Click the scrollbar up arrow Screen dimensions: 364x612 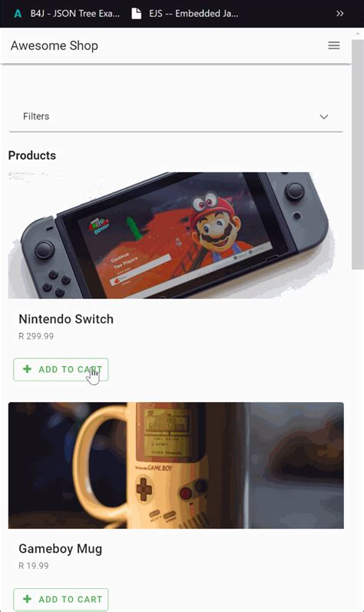(x=358, y=34)
